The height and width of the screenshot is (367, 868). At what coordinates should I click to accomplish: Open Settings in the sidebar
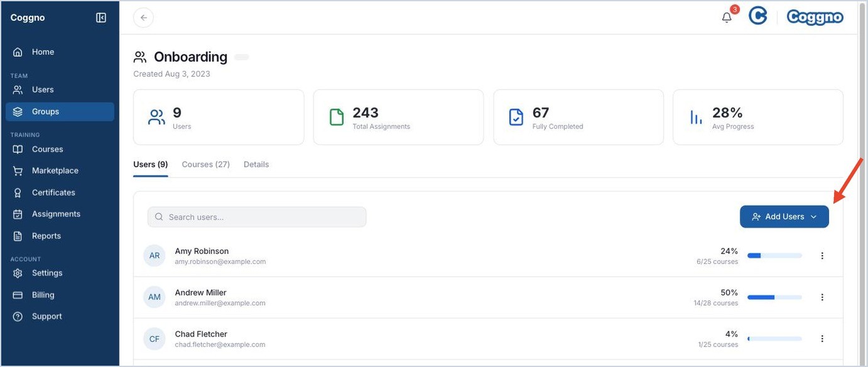click(60, 273)
